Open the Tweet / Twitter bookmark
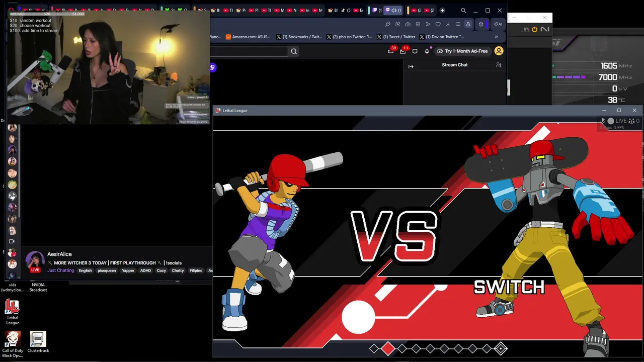Viewport: 644px width, 362px height. click(396, 37)
